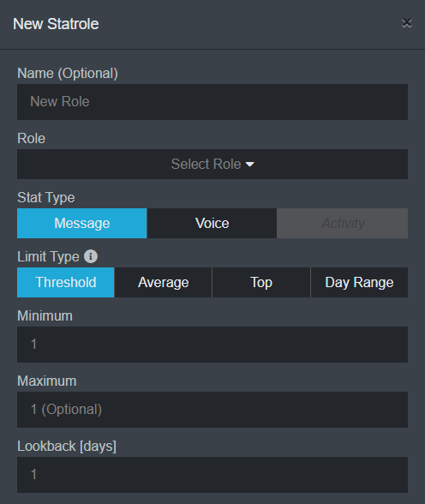Click the Lookback [days] label
The height and width of the screenshot is (504, 425).
(67, 447)
